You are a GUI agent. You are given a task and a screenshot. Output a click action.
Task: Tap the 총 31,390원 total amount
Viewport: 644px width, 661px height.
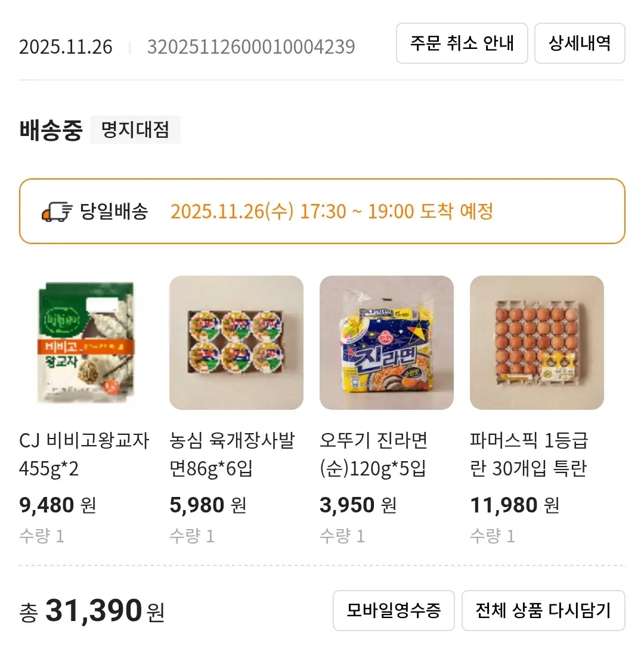pyautogui.click(x=92, y=611)
